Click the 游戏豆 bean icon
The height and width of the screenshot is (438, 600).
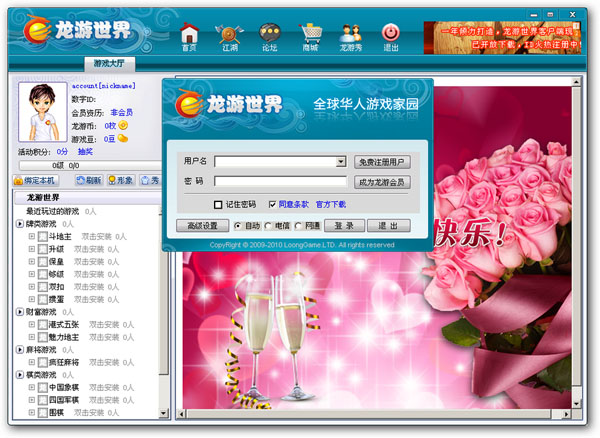point(123,138)
